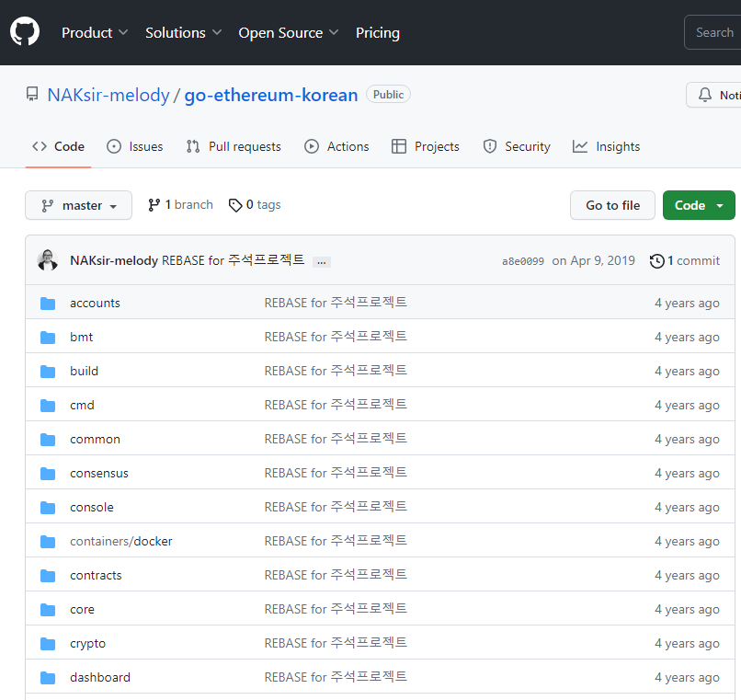Open the Actions tab
741x700 pixels.
point(336,146)
